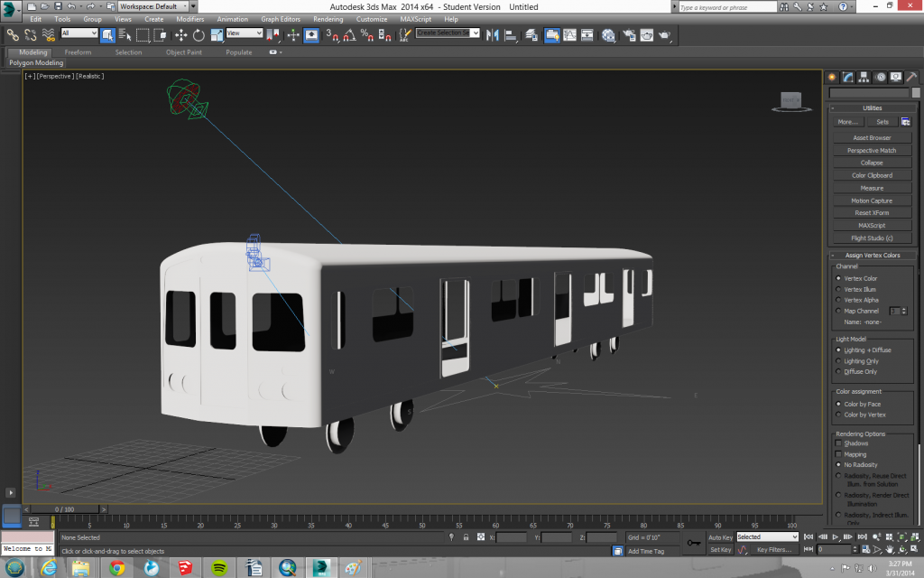
Task: Open Select by Name list icon
Action: [x=125, y=35]
